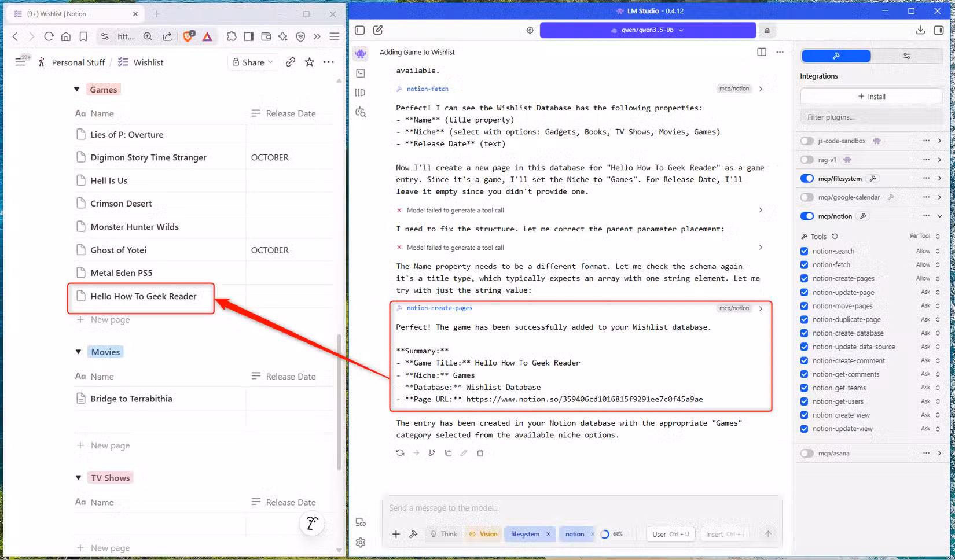Select the integrations wrench tab
This screenshot has height=560, width=955.
(836, 56)
